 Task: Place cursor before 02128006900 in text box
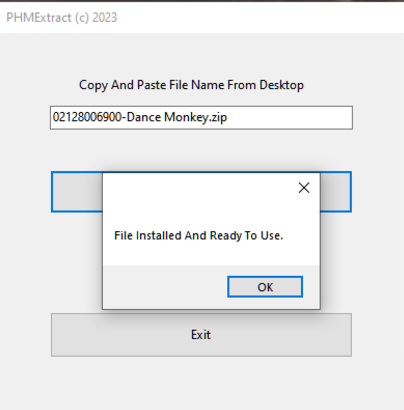(53, 117)
